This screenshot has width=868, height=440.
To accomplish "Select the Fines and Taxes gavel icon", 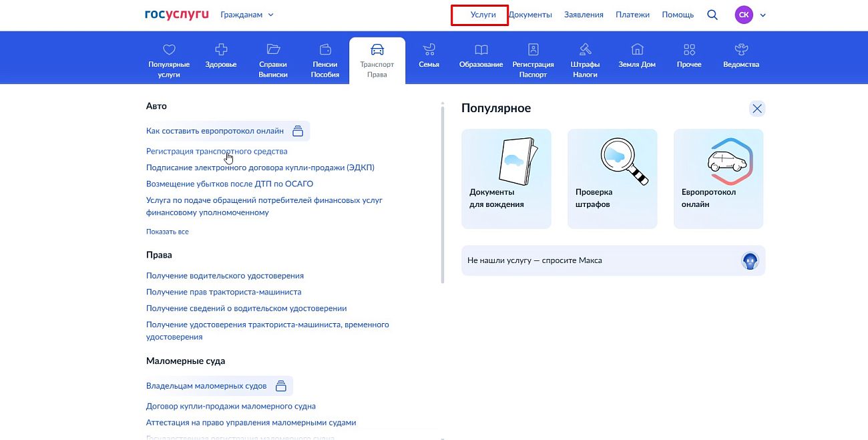I will pyautogui.click(x=586, y=49).
